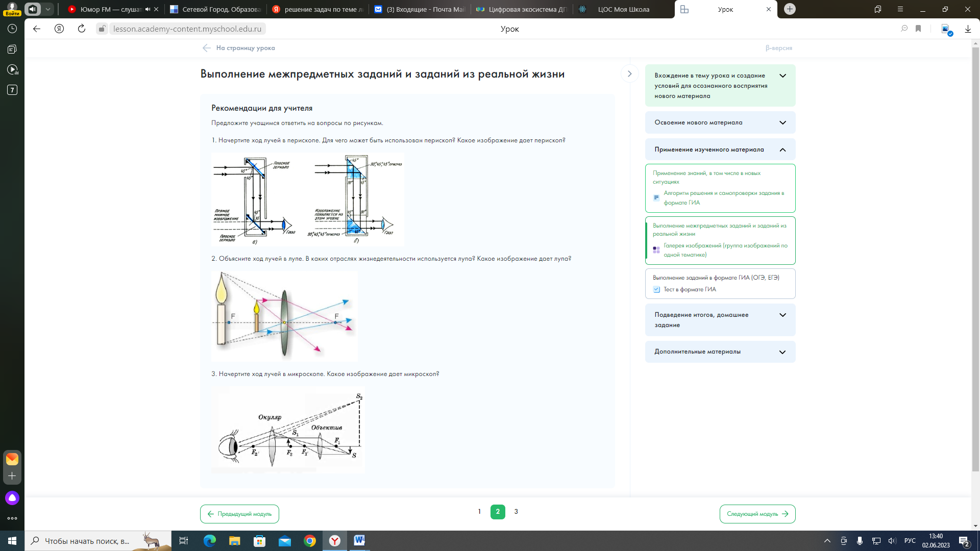Open Yandex home button icon

[x=59, y=29]
